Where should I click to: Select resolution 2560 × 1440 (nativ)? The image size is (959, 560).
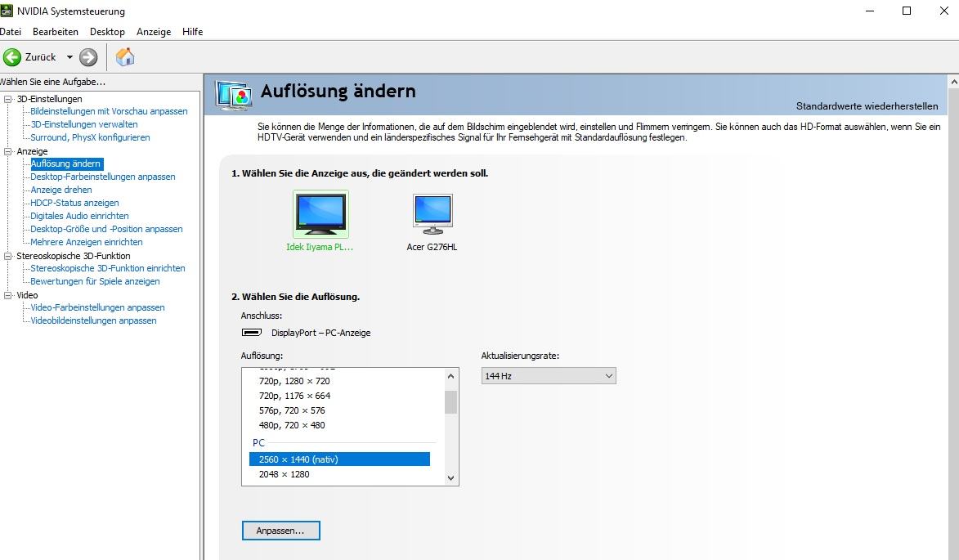click(x=339, y=459)
